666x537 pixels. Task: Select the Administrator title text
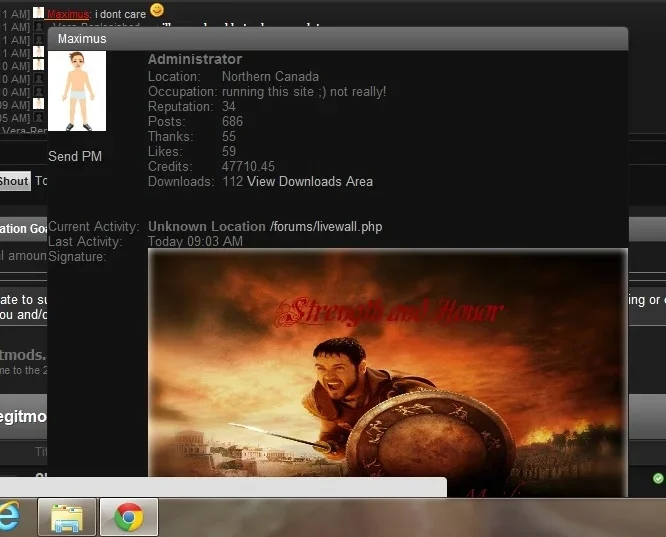pos(195,59)
